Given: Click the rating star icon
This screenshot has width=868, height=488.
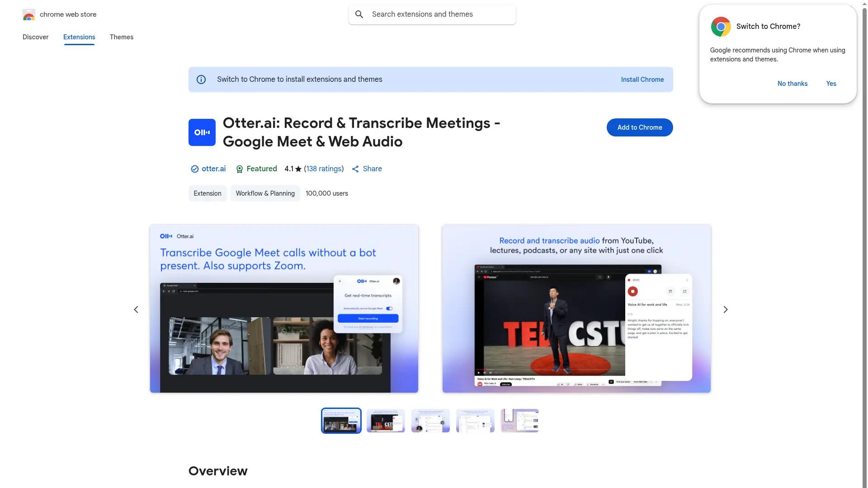Looking at the screenshot, I should pyautogui.click(x=298, y=169).
